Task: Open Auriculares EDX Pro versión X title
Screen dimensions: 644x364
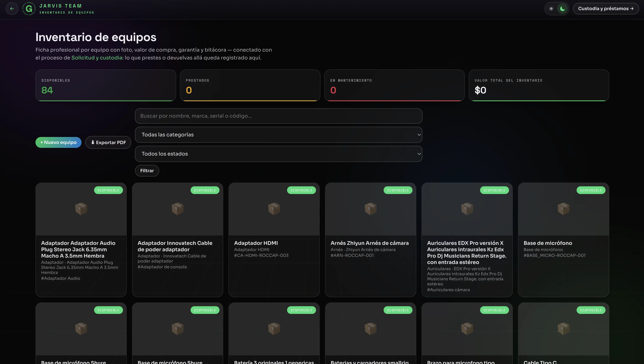Action: click(467, 253)
